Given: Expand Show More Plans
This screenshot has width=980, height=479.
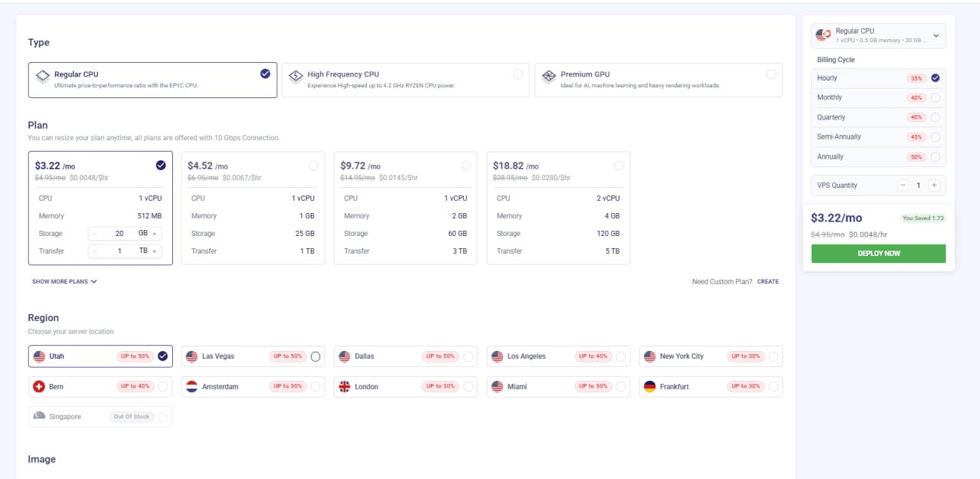Looking at the screenshot, I should pos(64,281).
